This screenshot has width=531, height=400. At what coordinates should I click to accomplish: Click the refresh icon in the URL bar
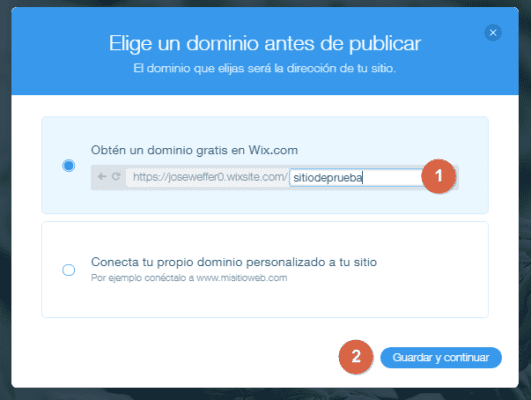116,176
